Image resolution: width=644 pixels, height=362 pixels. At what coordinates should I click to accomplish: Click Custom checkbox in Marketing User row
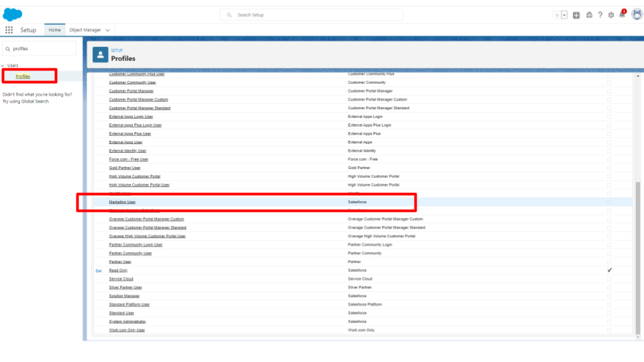[x=609, y=202]
